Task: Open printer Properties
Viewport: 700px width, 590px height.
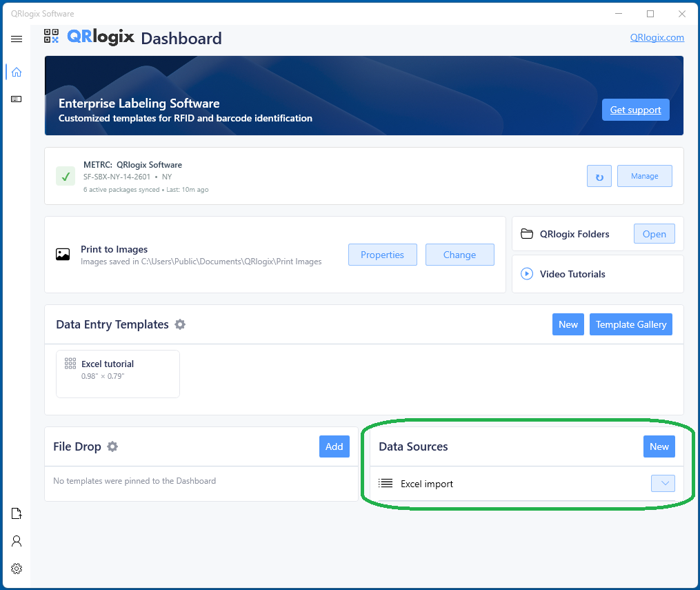Action: pos(382,255)
